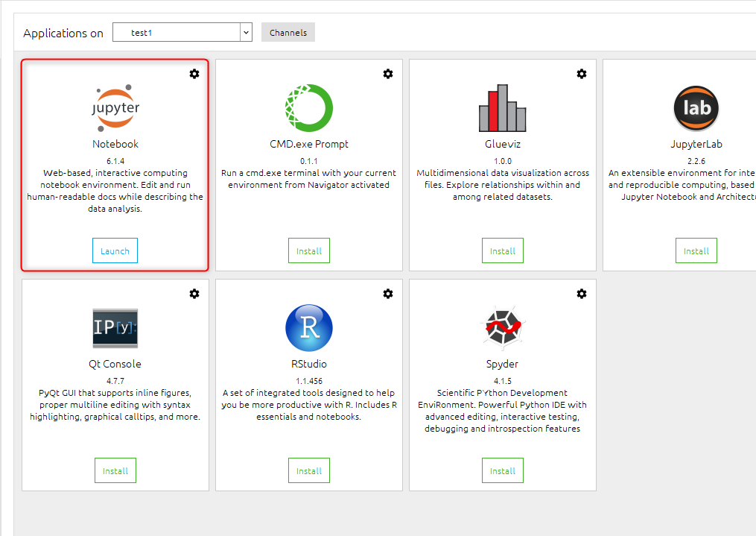Viewport: 756px width, 536px height.
Task: Click the JupyterLab title text
Action: (696, 144)
